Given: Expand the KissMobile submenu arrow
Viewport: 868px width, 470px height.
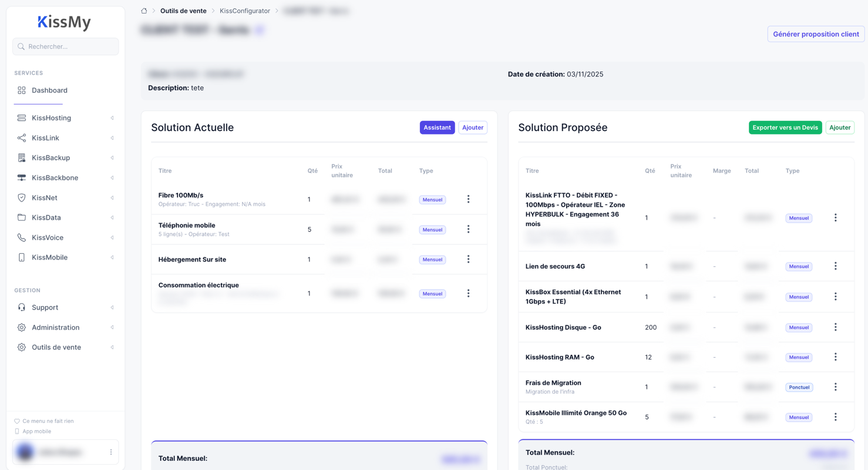Looking at the screenshot, I should (112, 257).
